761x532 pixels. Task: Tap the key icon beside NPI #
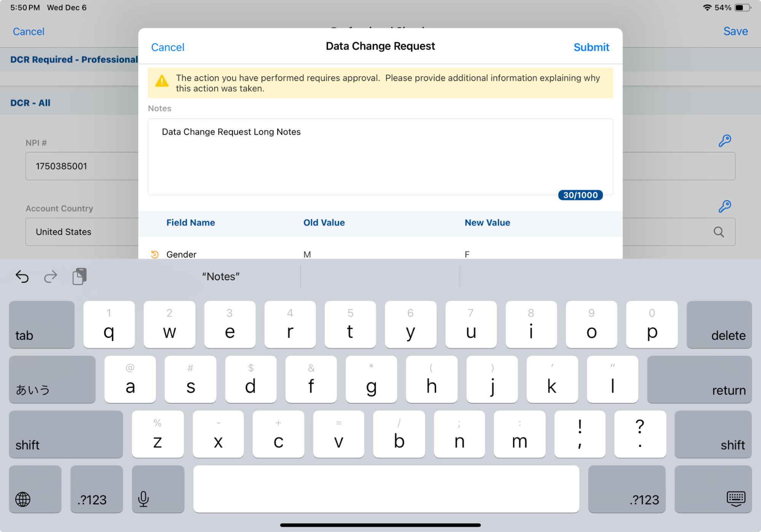724,141
